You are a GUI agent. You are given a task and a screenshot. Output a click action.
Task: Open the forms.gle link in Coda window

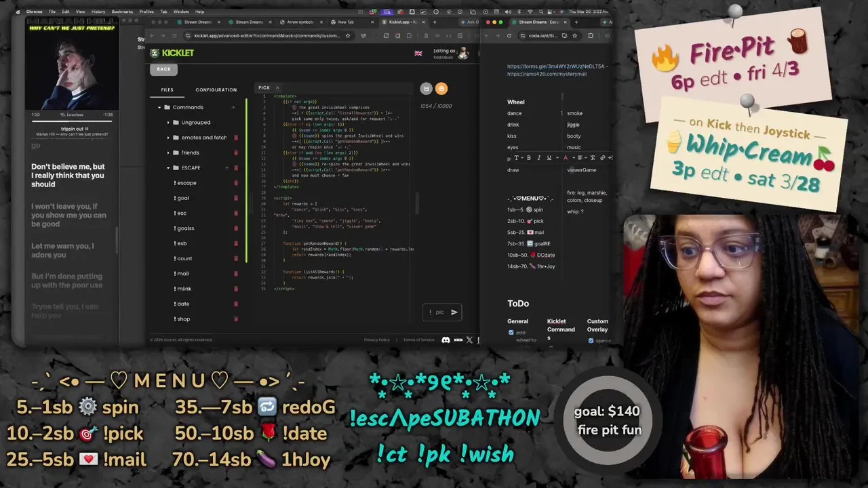point(556,66)
